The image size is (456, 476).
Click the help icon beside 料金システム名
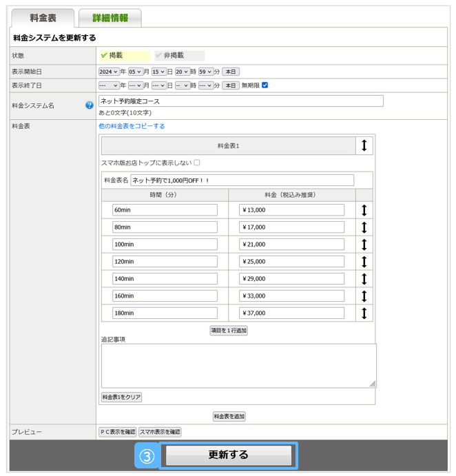click(90, 105)
